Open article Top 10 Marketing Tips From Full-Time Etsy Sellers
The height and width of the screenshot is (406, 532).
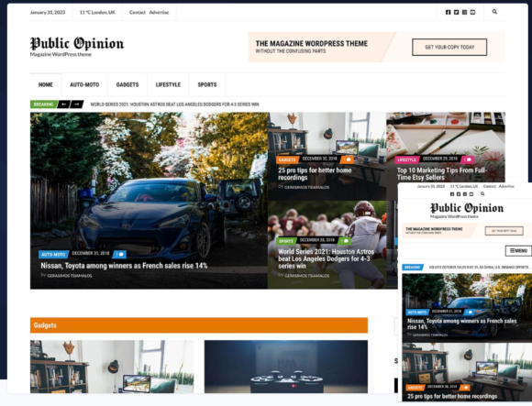(x=442, y=174)
